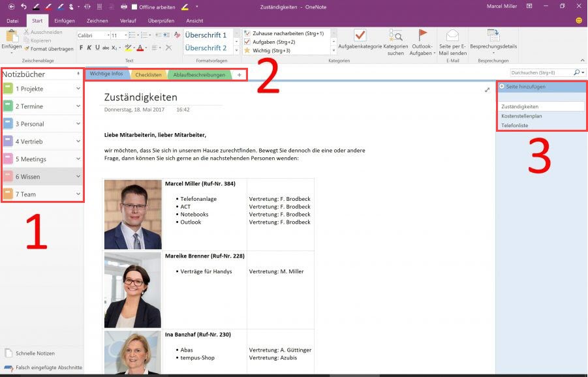Expand the page with the full-page arrow

pos(487,90)
